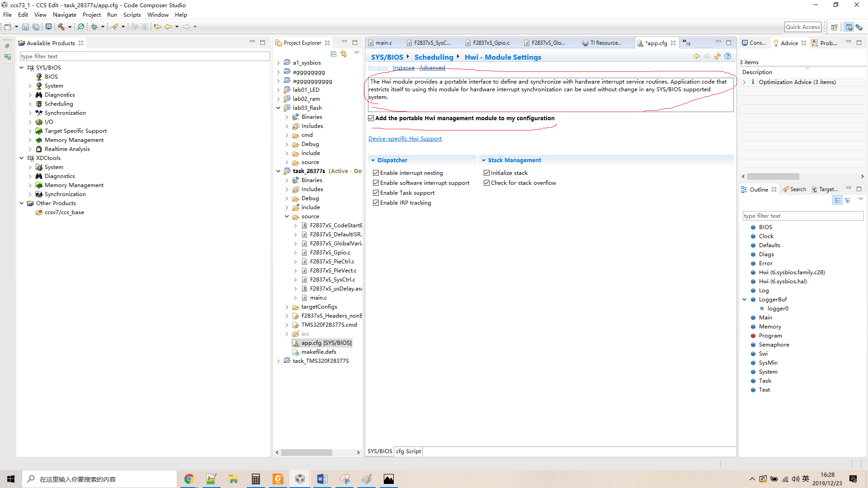Expand the lab01_LED project
868x488 pixels.
coord(278,90)
